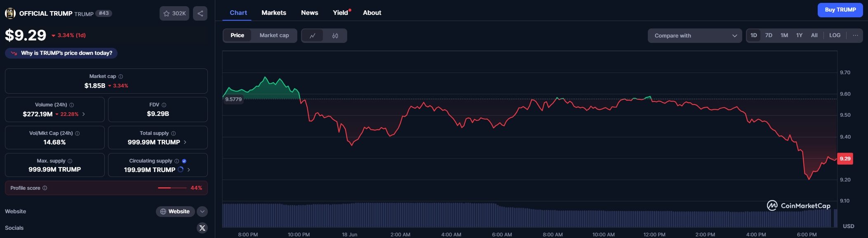868x238 pixels.
Task: Expand the Website links dropdown arrow
Action: pos(202,212)
